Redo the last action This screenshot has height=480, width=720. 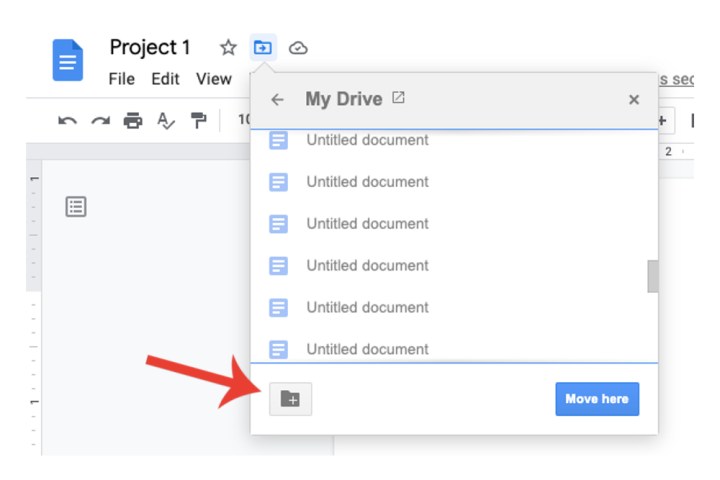click(101, 121)
